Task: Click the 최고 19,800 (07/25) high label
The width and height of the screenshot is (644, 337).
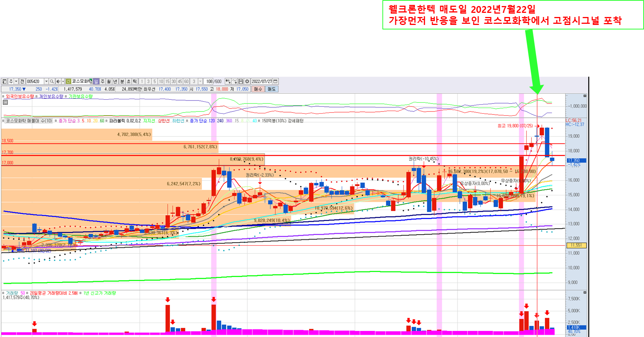Action: point(515,126)
